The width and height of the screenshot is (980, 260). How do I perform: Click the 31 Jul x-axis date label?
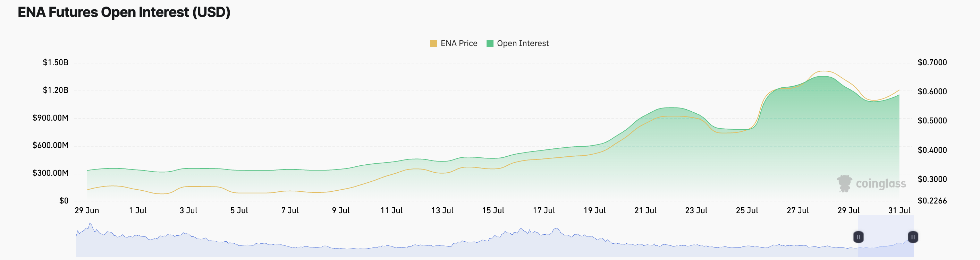(899, 210)
